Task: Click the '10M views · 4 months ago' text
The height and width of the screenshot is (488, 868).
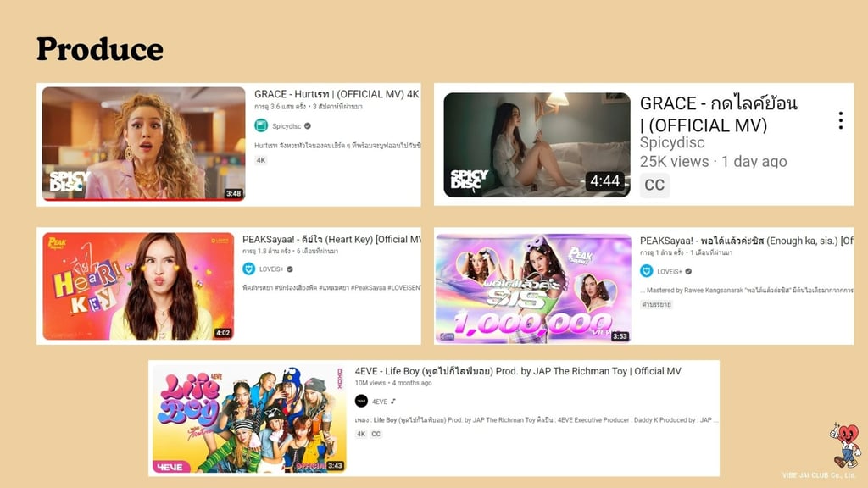Action: coord(393,383)
